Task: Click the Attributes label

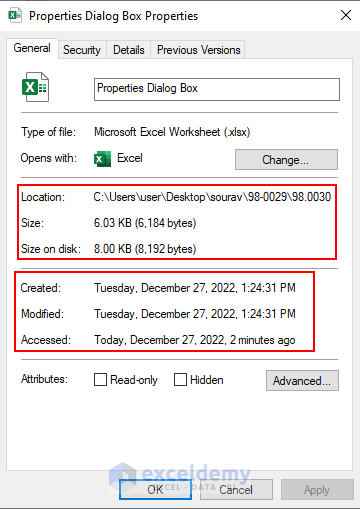Action: [44, 379]
